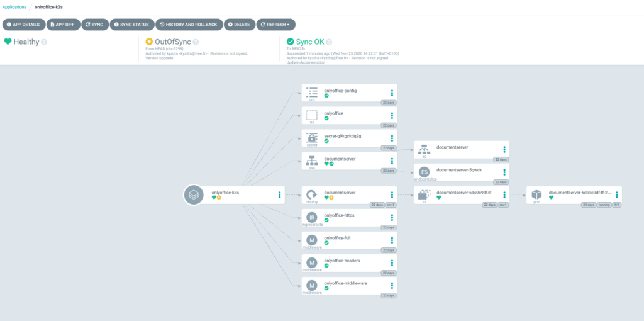Click the documentserver endpoint ep icon
The height and width of the screenshot is (321, 644).
pos(425,149)
